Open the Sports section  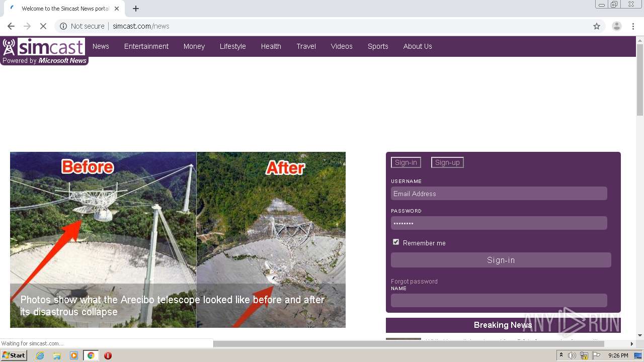tap(378, 46)
